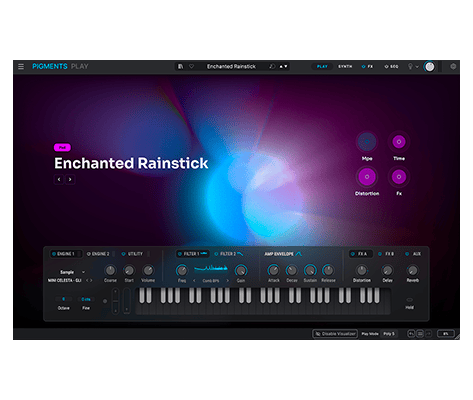Image resolution: width=473 pixels, height=400 pixels.
Task: Toggle Utility engine power button
Action: point(123,254)
